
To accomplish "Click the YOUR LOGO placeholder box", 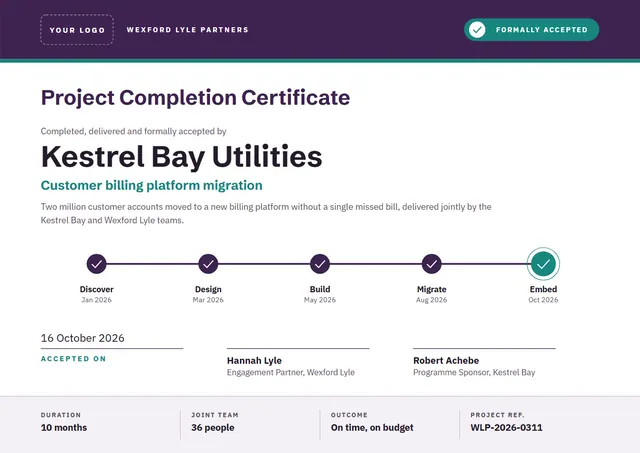I will [x=77, y=30].
